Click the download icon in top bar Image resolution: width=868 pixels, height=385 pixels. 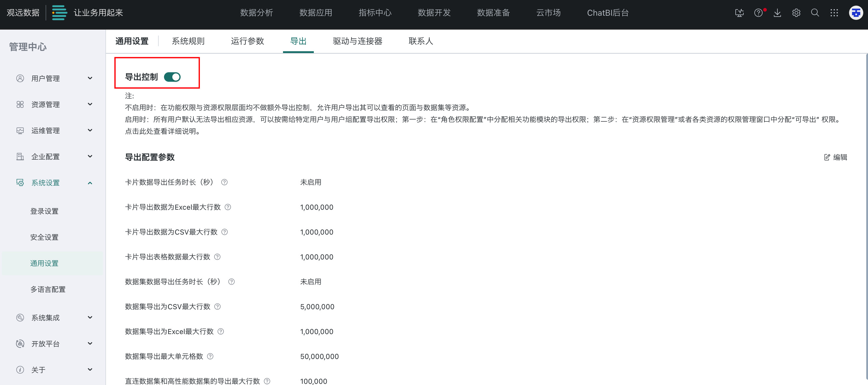(x=777, y=13)
